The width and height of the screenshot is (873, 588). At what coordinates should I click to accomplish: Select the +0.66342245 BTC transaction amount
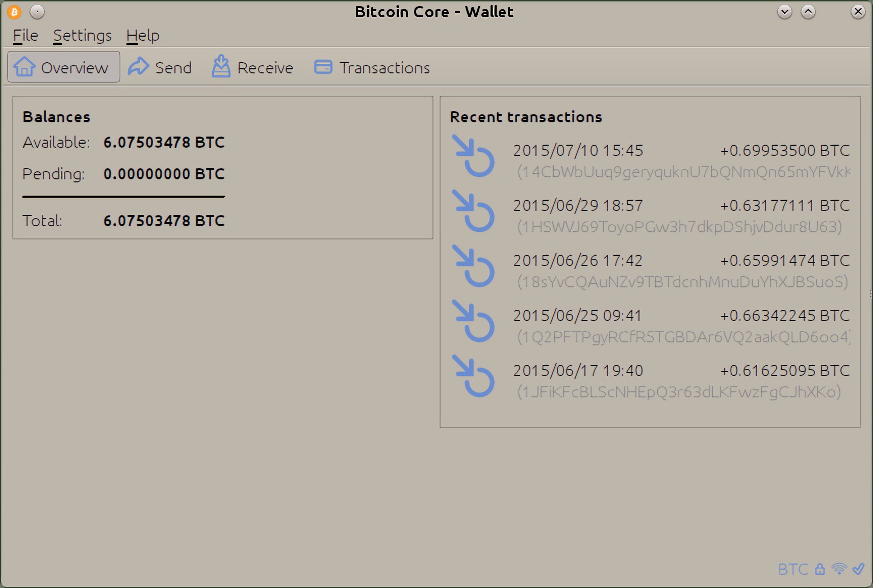(x=785, y=315)
